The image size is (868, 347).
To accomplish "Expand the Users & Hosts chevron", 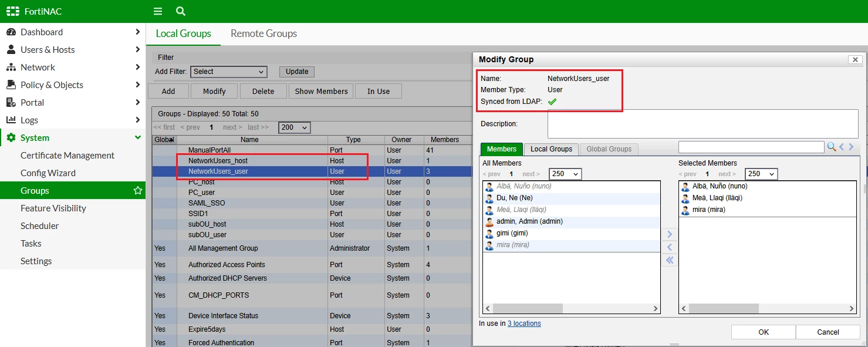I will click(137, 50).
